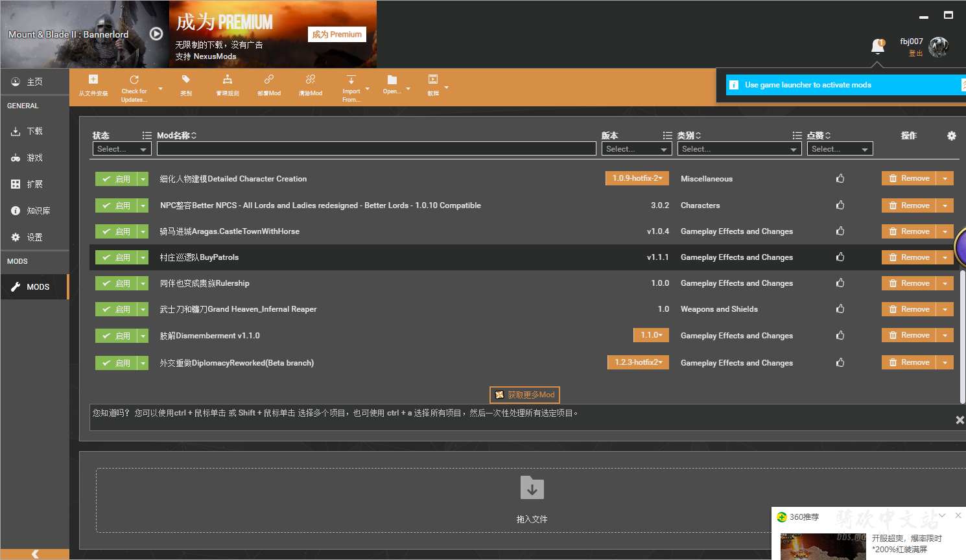Screen dimensions: 966x560
Task: Toggle enabled state of BuyPatrols mod
Action: tap(116, 257)
